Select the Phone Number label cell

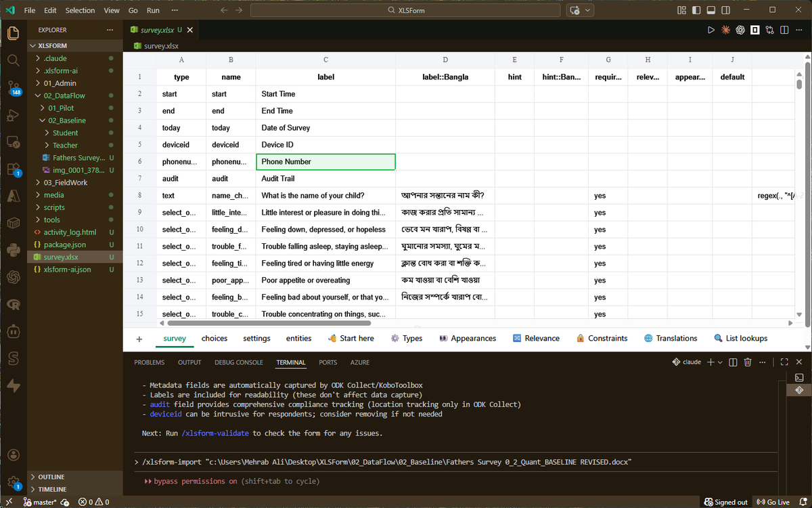[x=325, y=162]
